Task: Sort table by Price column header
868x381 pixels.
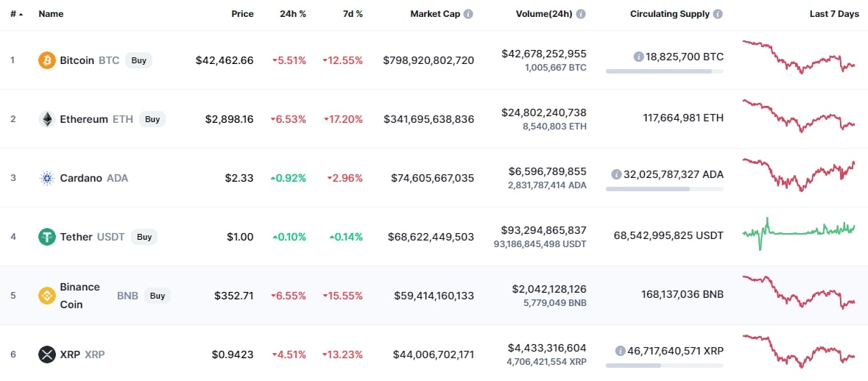Action: click(x=242, y=14)
